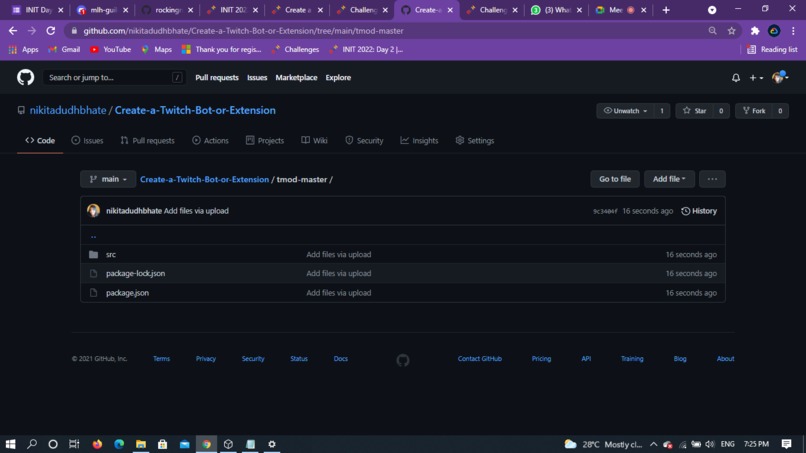The height and width of the screenshot is (453, 806).
Task: Open the nikitadudhbhate owner link
Action: tap(68, 110)
